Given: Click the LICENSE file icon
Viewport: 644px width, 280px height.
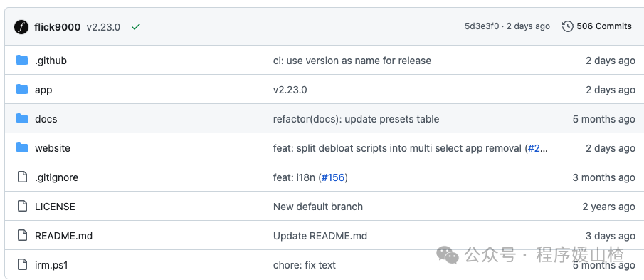Looking at the screenshot, I should click(22, 206).
